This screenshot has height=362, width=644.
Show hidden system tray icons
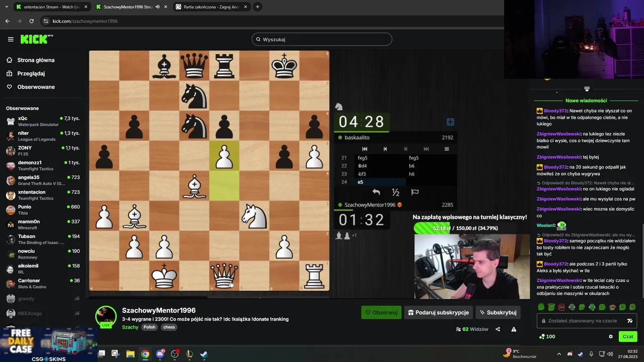[558, 353]
